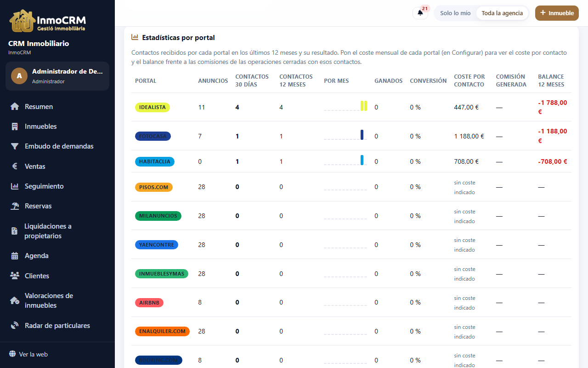Select the beach umbrella Reservas icon
Image resolution: width=588 pixels, height=368 pixels.
point(15,206)
